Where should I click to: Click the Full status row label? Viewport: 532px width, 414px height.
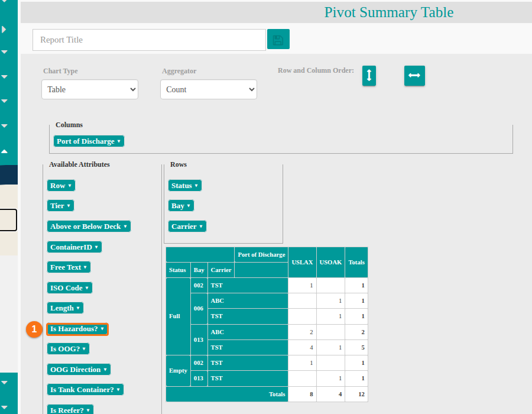pos(178,316)
